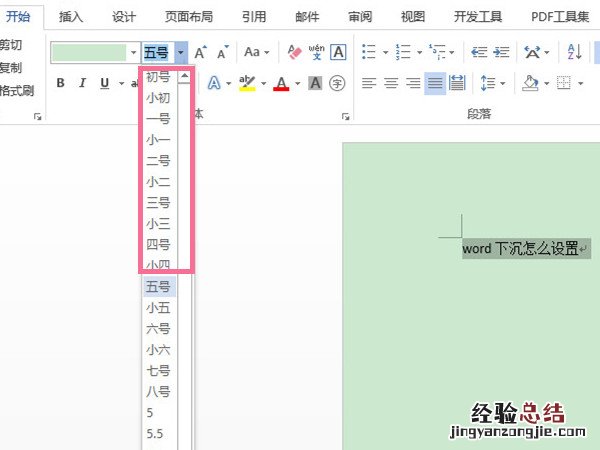Viewport: 600px width, 450px height.
Task: Open the line spacing dropdown
Action: [491, 83]
